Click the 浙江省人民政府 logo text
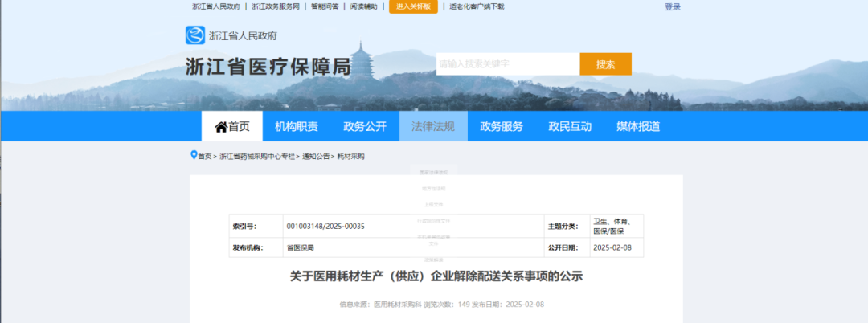Image resolution: width=868 pixels, height=323 pixels. [243, 36]
